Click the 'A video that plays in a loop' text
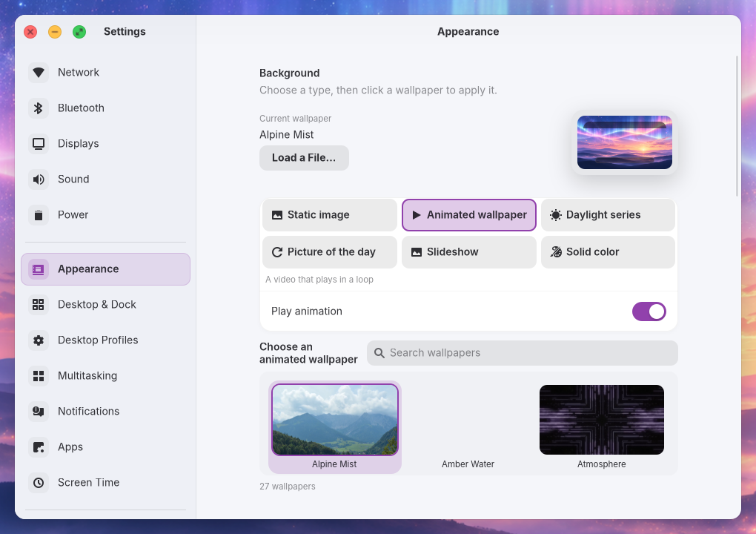Image resolution: width=756 pixels, height=534 pixels. [x=319, y=280]
